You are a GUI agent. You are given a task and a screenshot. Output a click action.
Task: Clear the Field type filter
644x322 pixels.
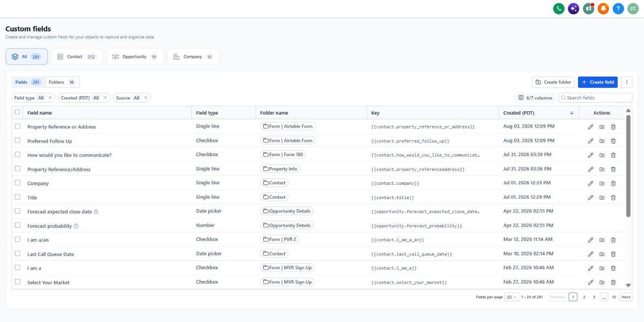(x=50, y=98)
